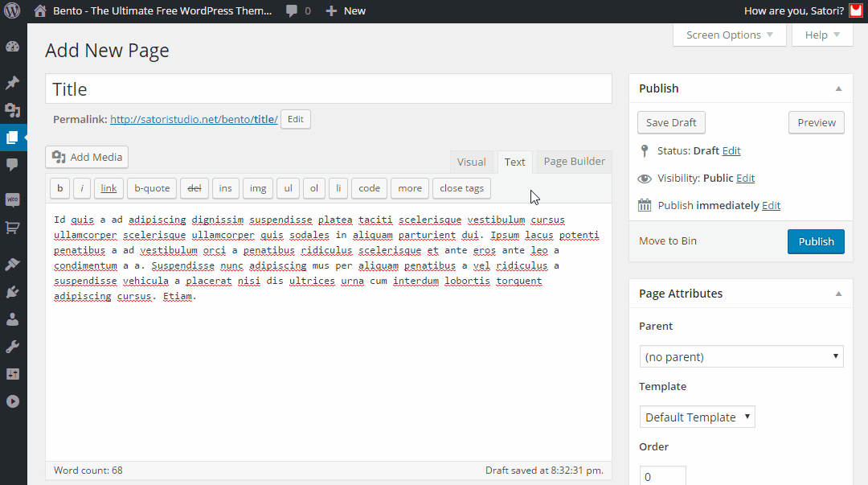This screenshot has width=868, height=485.
Task: Click the Posts pushpin icon
Action: 12,83
